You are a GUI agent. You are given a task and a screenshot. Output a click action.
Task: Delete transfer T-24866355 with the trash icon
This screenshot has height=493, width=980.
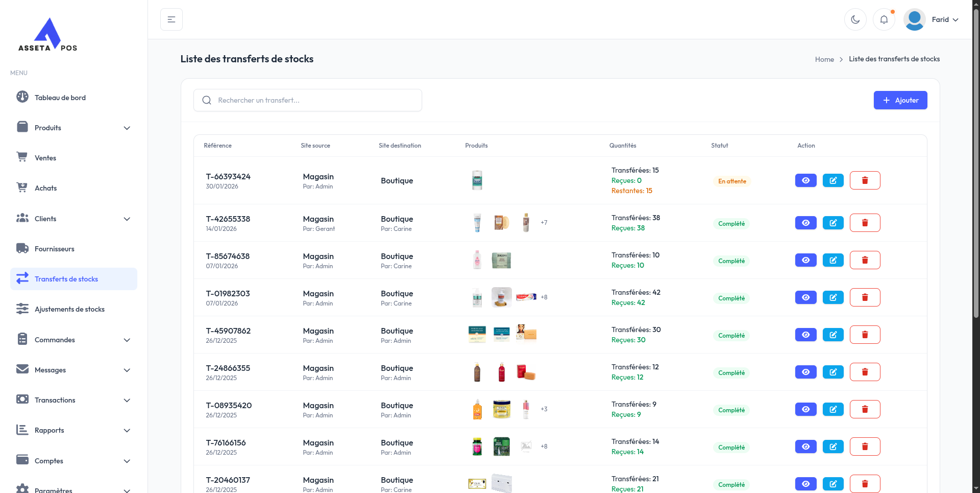(865, 372)
